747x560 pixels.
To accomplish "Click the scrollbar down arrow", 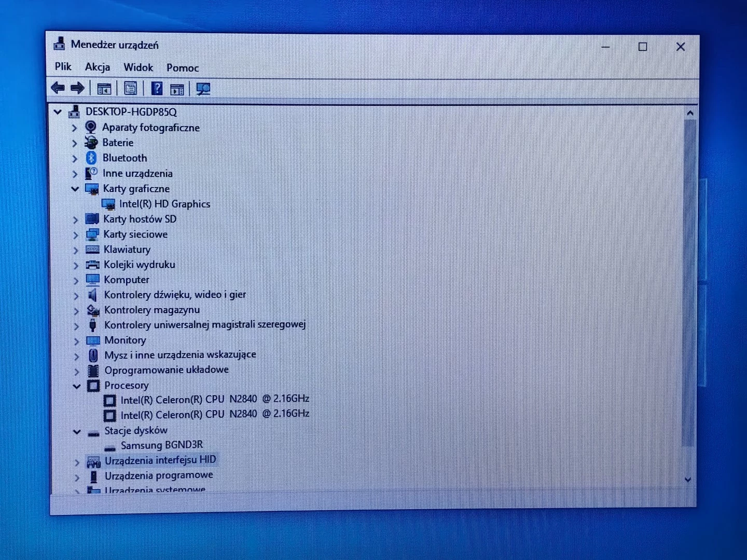I will [x=688, y=480].
